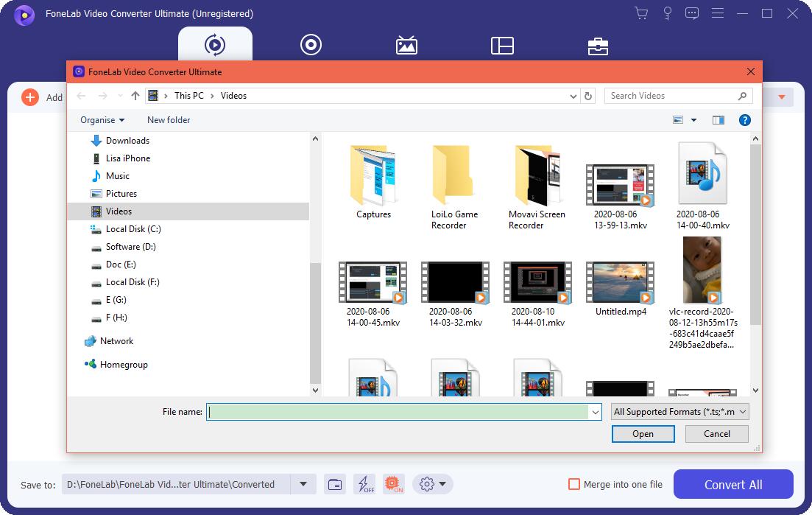Select F (H:) drive

point(116,317)
